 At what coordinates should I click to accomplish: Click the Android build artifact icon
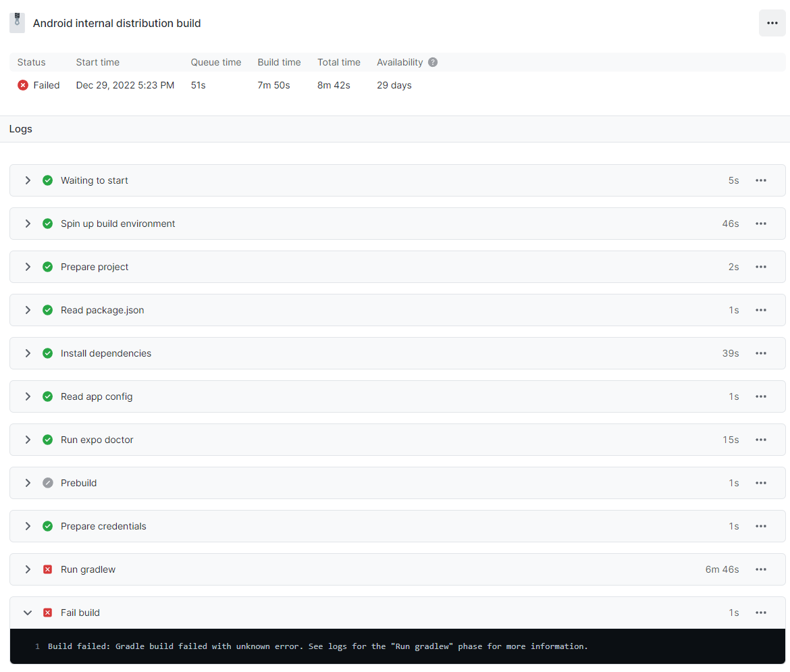17,23
